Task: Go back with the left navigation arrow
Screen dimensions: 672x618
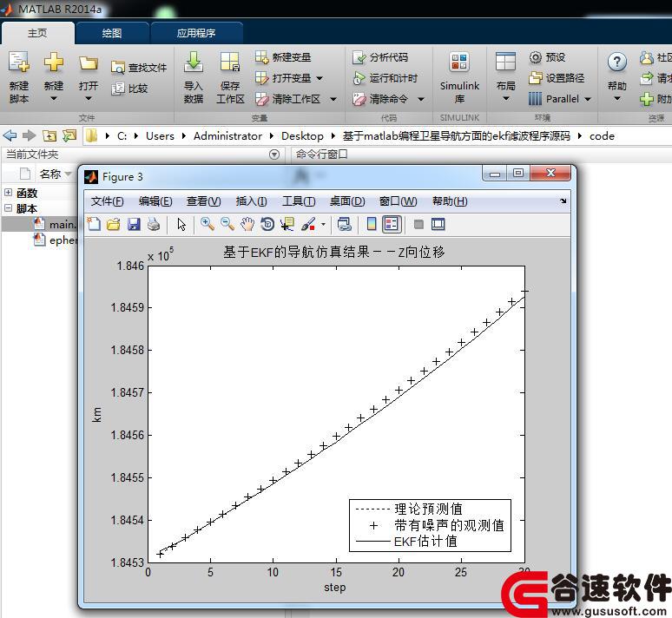Action: point(10,136)
